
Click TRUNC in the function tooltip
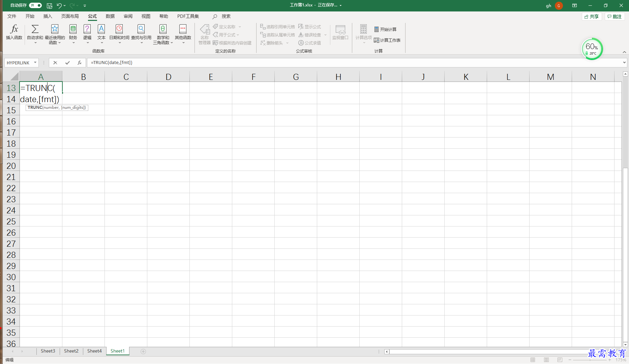(x=35, y=108)
